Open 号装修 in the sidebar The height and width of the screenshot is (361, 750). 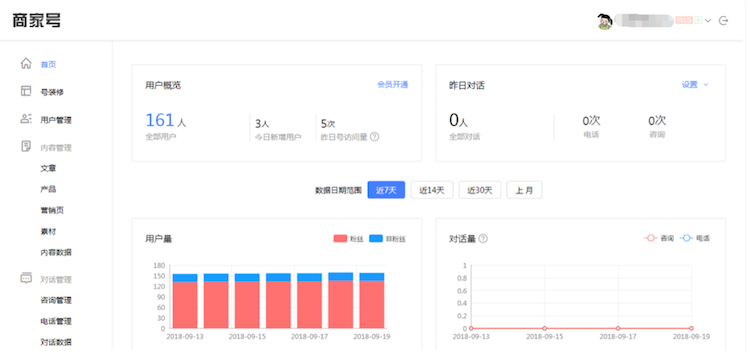click(52, 92)
